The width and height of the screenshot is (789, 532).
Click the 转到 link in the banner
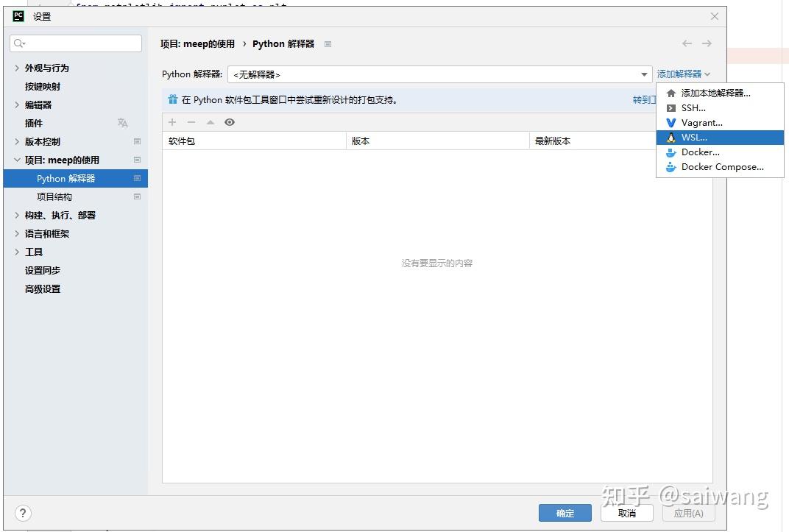[x=644, y=99]
